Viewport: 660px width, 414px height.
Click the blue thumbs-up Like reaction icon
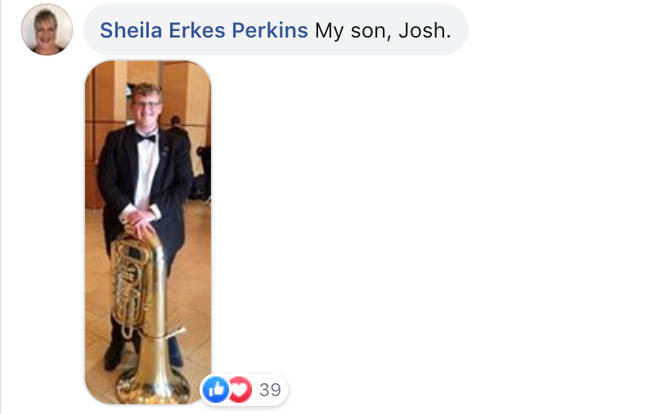coord(216,390)
